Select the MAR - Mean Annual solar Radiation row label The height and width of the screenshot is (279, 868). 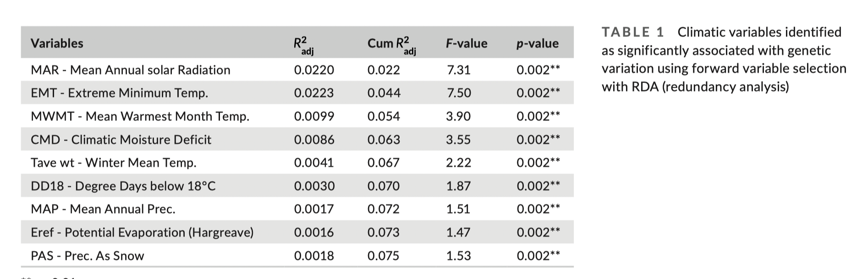coord(130,70)
